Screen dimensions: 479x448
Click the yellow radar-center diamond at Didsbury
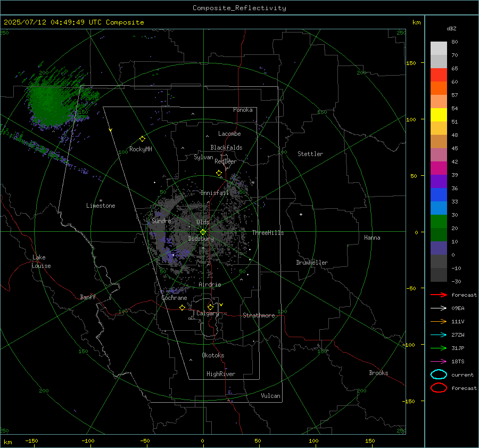point(203,232)
